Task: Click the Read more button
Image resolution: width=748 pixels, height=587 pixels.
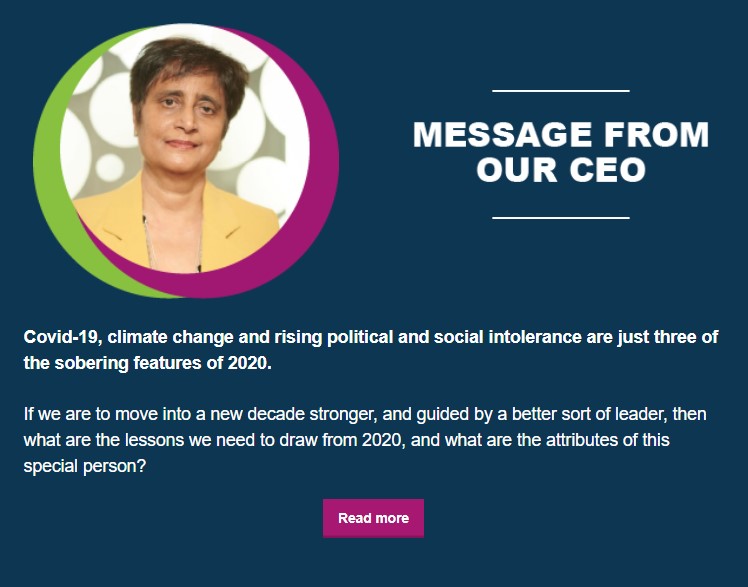Action: click(x=373, y=518)
